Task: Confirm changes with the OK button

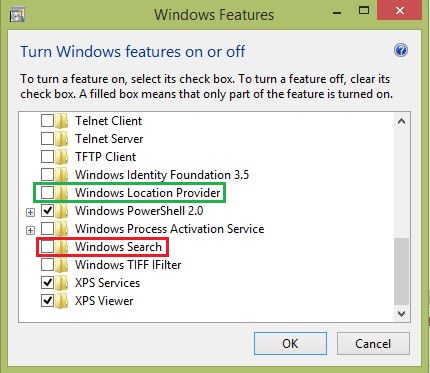Action: 290,344
